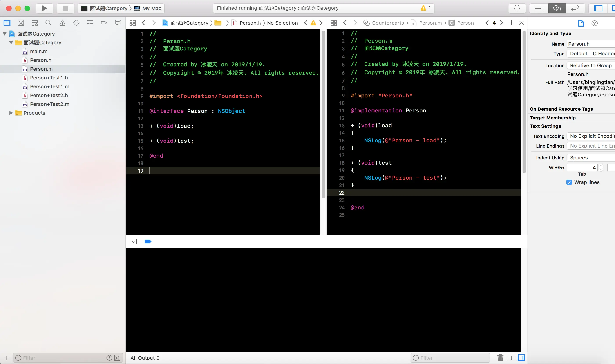Viewport: 615px width, 364px height.
Task: Collapse the 面试题Category project disclosure triangle
Action: [5, 34]
